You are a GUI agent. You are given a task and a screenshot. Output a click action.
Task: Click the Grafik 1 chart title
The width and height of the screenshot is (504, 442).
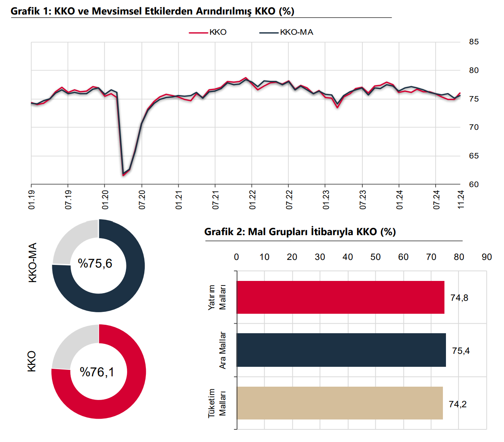tap(152, 11)
